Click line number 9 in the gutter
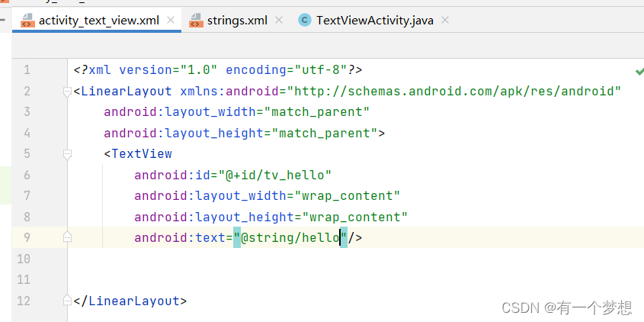The image size is (644, 322). click(27, 237)
